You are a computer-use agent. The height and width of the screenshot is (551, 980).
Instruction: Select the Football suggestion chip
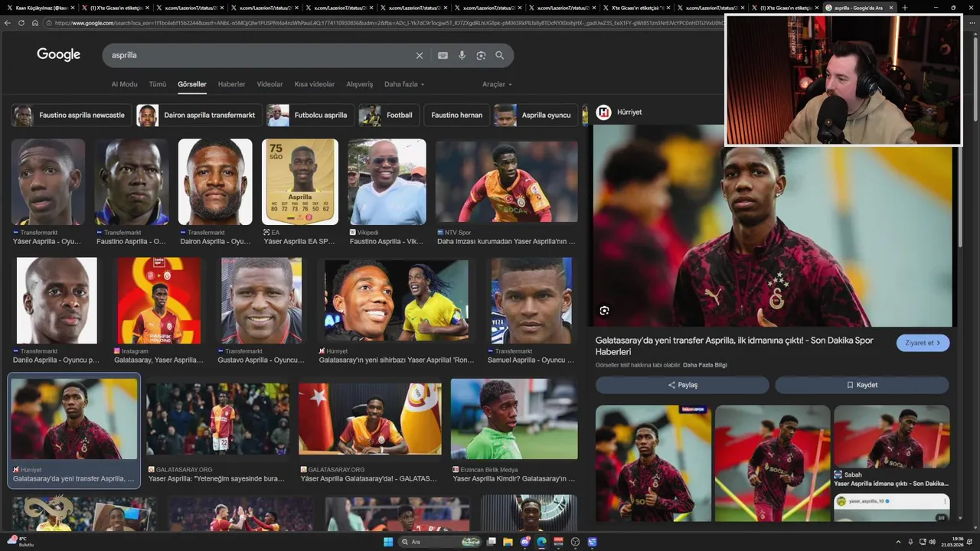389,116
